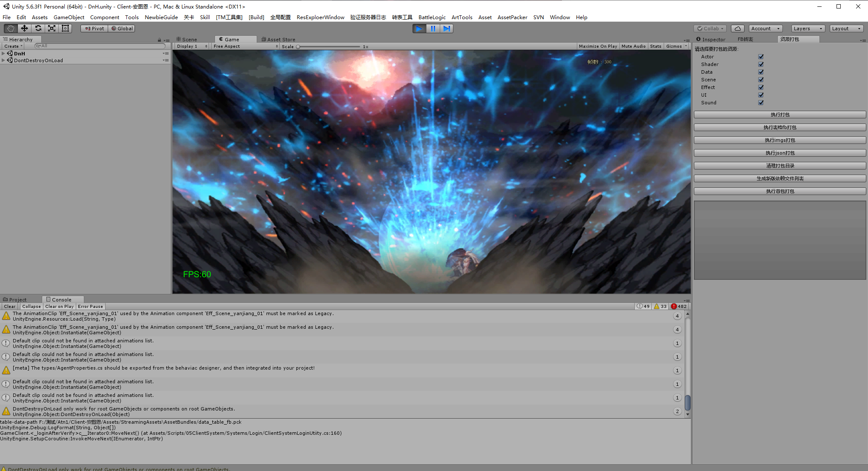Uncheck the Scene checkbox
This screenshot has height=471, width=868.
pyautogui.click(x=761, y=80)
